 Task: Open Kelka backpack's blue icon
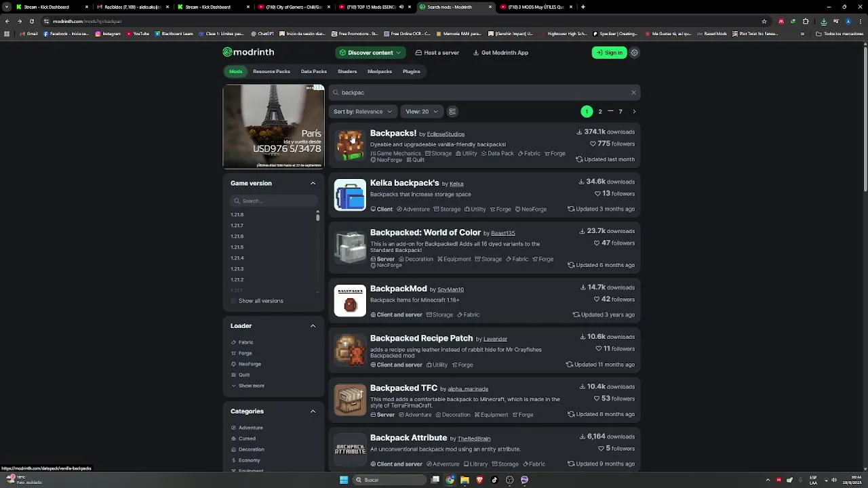(350, 195)
